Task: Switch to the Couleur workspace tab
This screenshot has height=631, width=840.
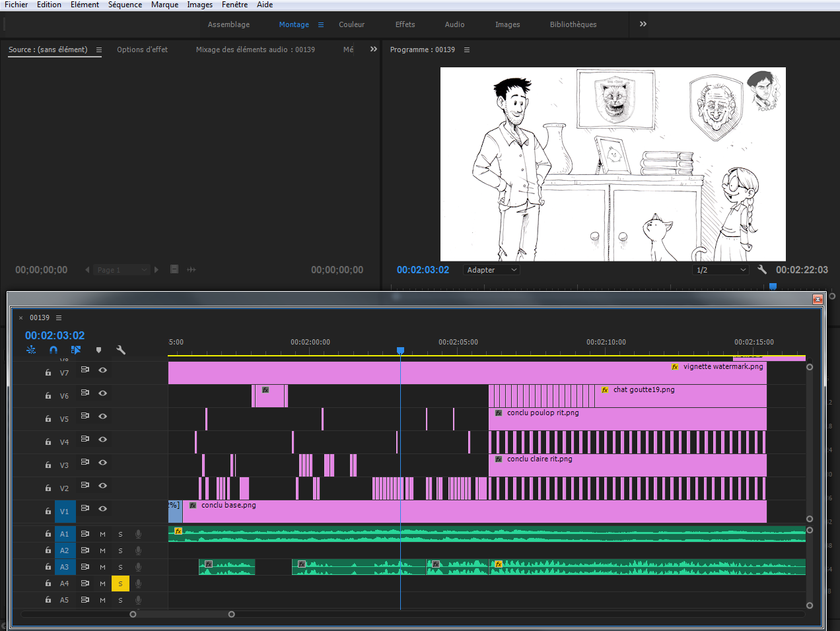Action: [x=351, y=24]
